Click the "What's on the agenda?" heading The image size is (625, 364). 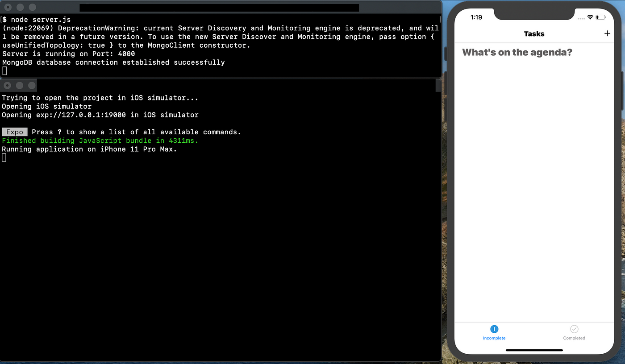click(517, 52)
